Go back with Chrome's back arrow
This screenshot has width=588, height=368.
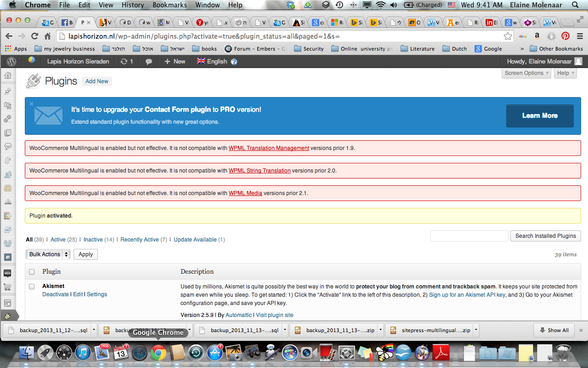9,36
